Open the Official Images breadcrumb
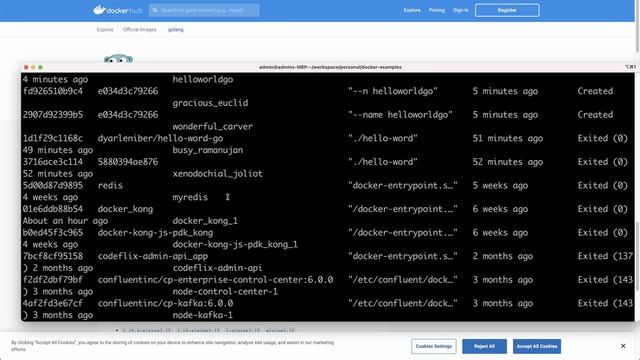Screen dimensions: 640x360 click(140, 29)
